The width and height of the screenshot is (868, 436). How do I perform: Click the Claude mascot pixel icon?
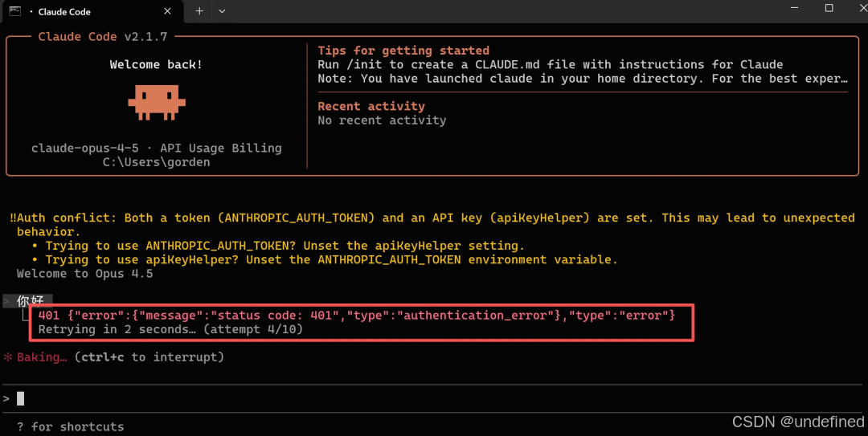click(x=157, y=102)
